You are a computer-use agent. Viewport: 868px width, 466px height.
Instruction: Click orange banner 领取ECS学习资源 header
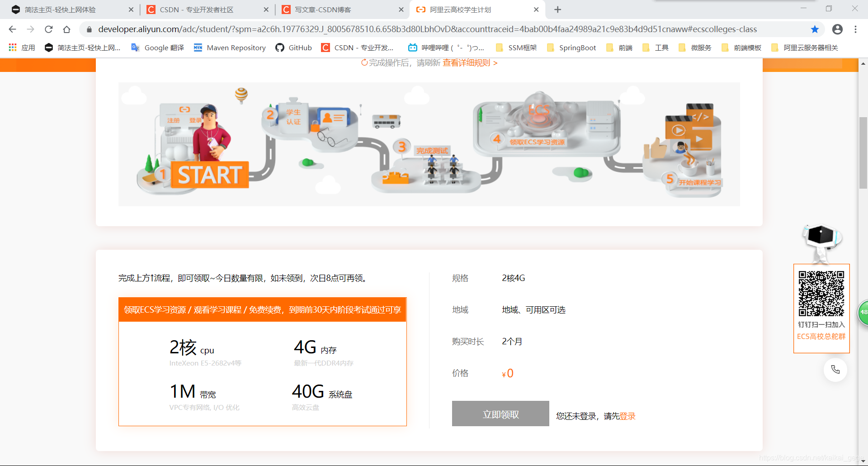tap(262, 310)
